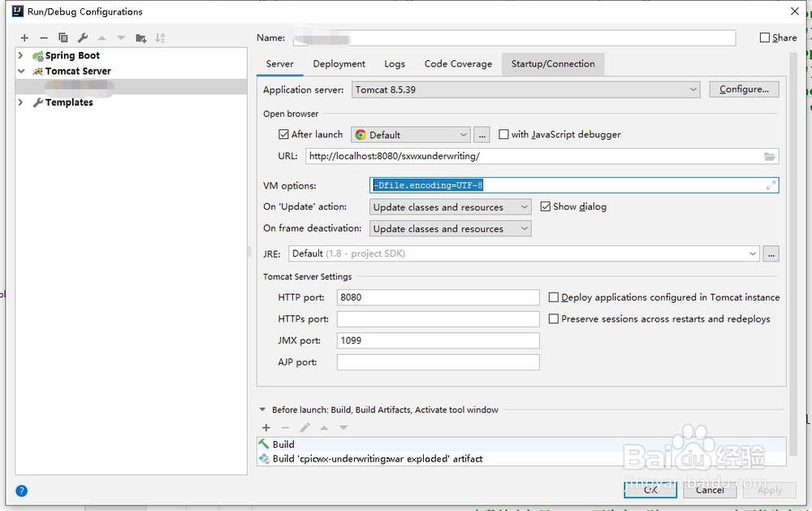This screenshot has width=812, height=511.
Task: Switch to the Logs tab
Action: [x=395, y=63]
